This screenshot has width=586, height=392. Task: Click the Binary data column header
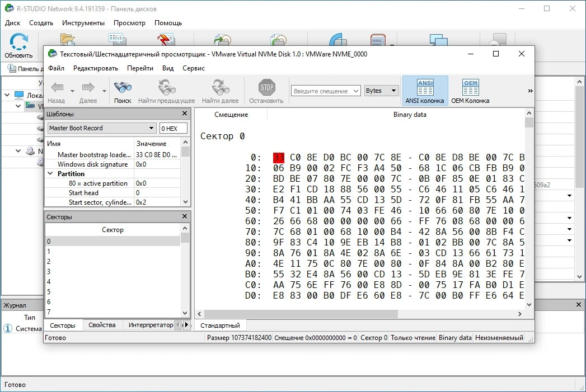410,115
